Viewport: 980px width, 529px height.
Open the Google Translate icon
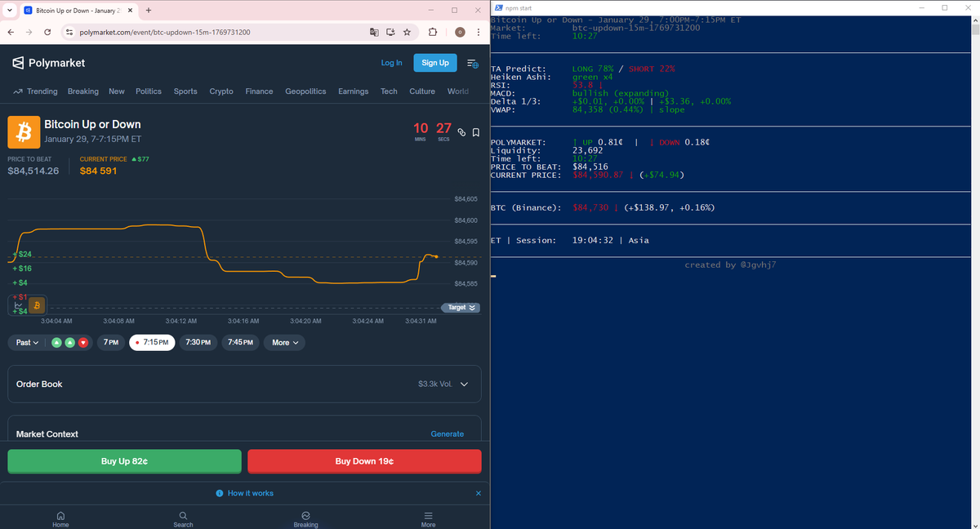(374, 32)
